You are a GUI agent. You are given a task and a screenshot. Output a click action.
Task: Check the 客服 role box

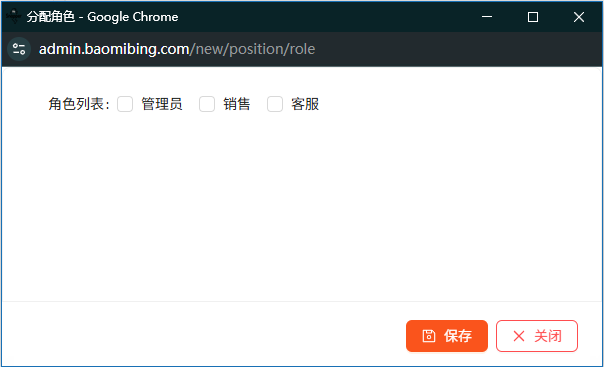click(x=275, y=104)
